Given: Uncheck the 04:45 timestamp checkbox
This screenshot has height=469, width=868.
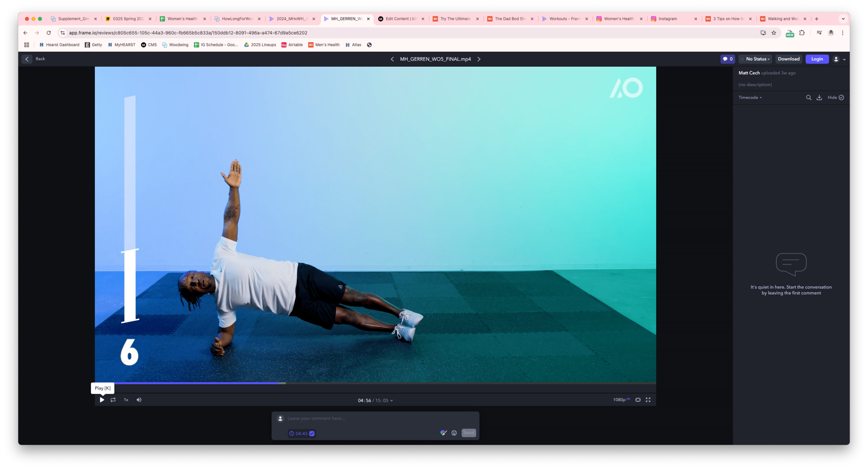Looking at the screenshot, I should tap(312, 434).
